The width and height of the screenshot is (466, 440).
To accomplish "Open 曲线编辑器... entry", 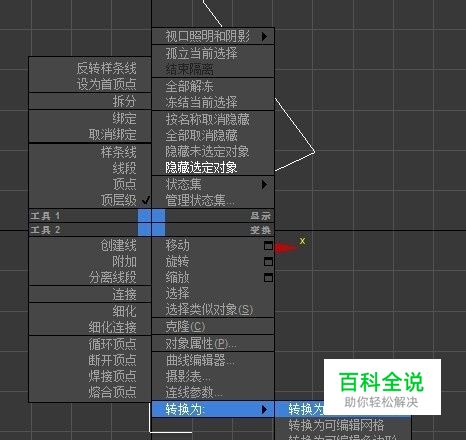I will tap(200, 360).
